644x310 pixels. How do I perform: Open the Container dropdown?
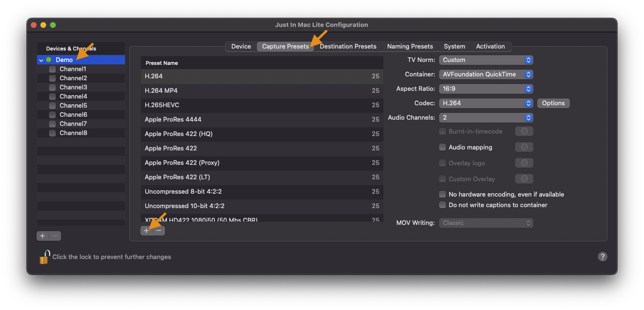click(x=486, y=74)
